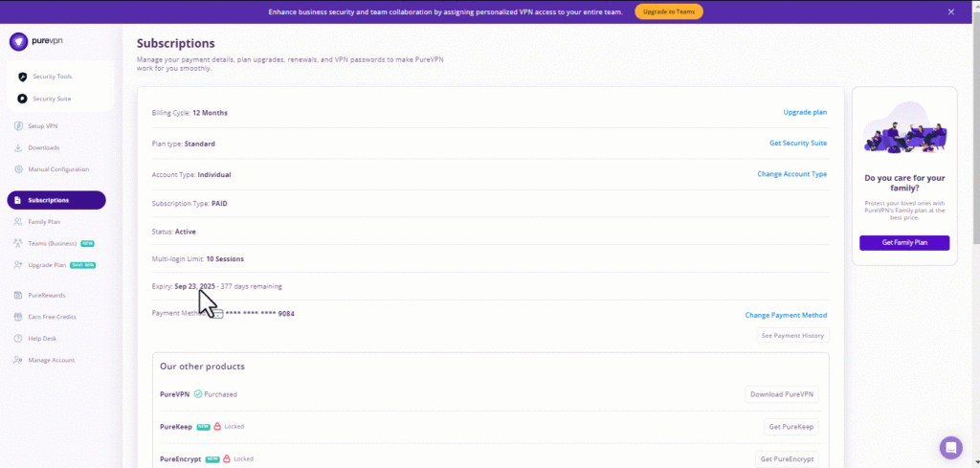Screen dimensions: 980x468
Task: Click Change Account Type link
Action: pos(791,174)
